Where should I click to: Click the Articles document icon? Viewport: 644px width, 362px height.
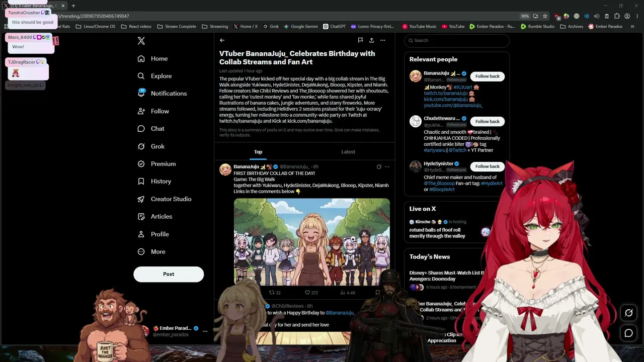click(141, 217)
